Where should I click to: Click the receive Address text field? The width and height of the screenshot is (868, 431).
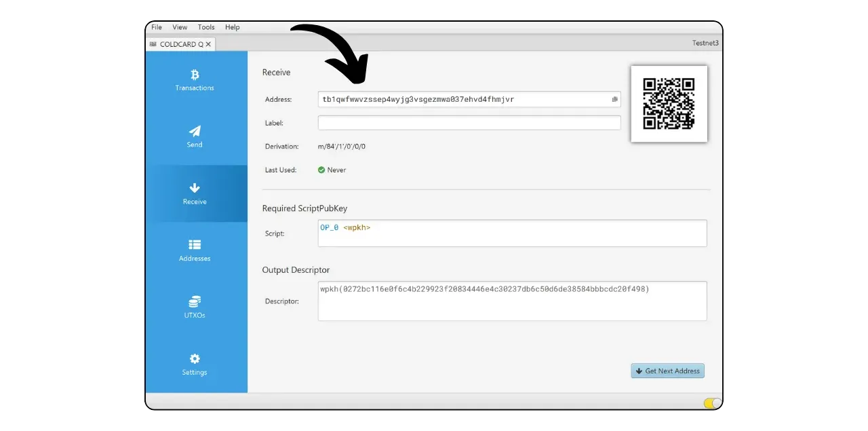coord(461,100)
